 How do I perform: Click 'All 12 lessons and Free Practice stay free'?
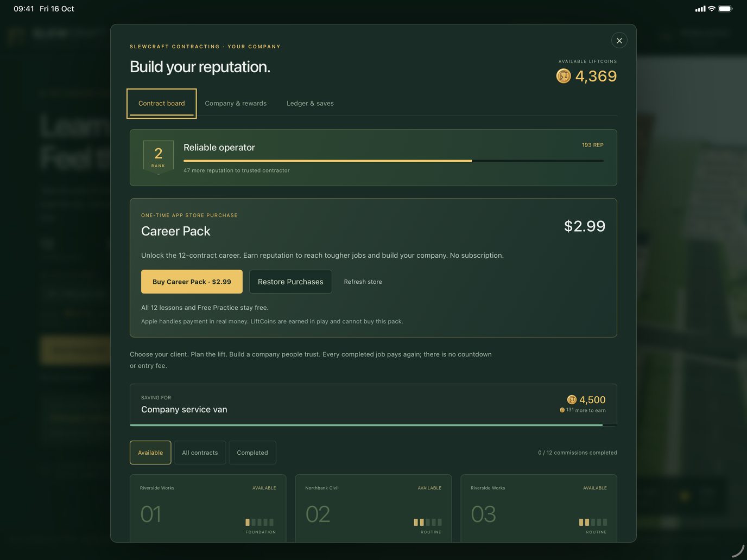click(205, 308)
